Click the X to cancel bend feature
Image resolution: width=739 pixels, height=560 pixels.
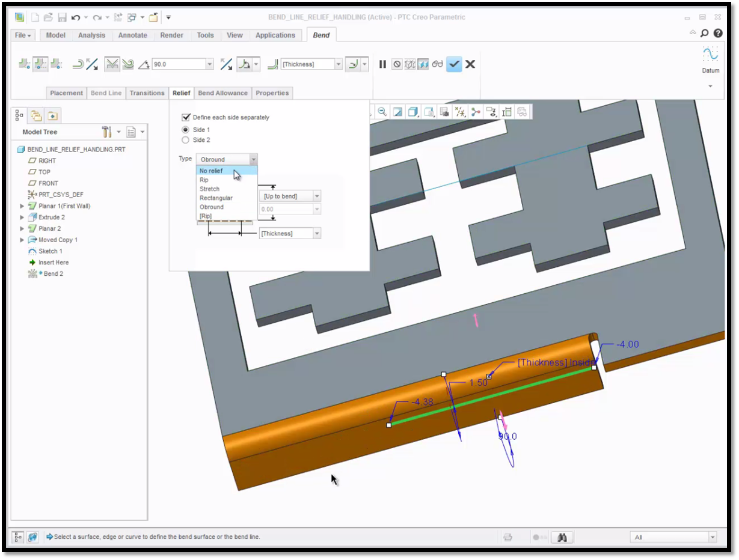[470, 64]
